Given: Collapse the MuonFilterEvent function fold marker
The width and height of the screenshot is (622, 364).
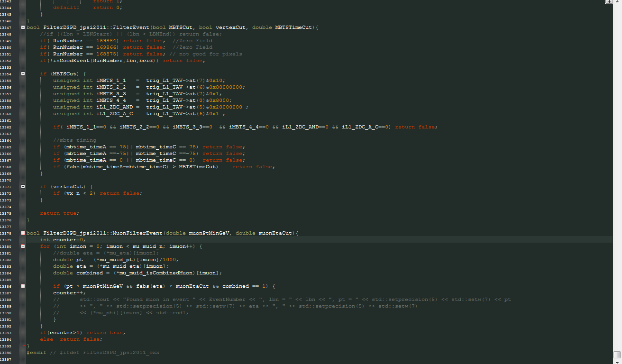Looking at the screenshot, I should (23, 233).
